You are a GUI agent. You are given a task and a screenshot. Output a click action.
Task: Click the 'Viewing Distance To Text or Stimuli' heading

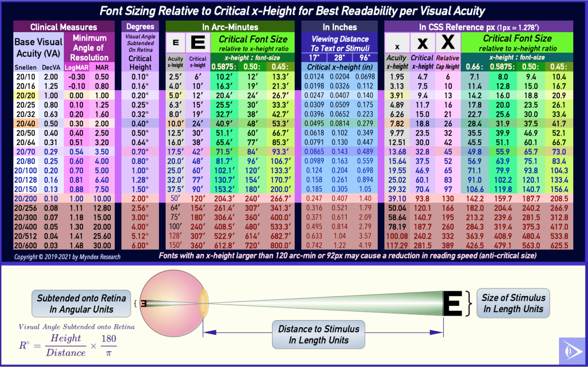point(340,44)
